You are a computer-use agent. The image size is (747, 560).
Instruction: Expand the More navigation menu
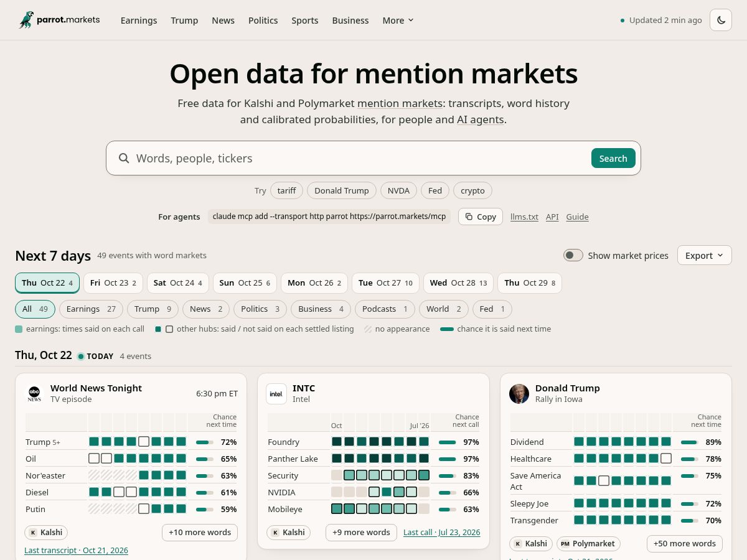(x=398, y=20)
